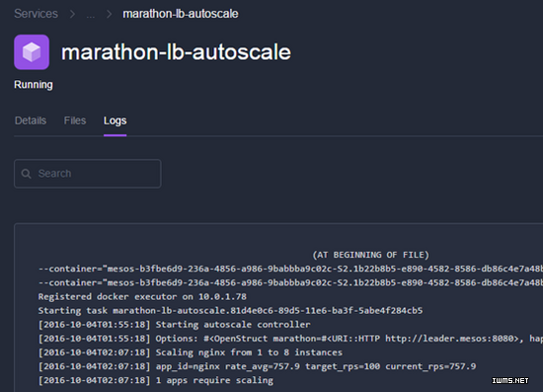This screenshot has height=392, width=543.
Task: Expand the collapsed '...' breadcrumb
Action: click(x=91, y=14)
